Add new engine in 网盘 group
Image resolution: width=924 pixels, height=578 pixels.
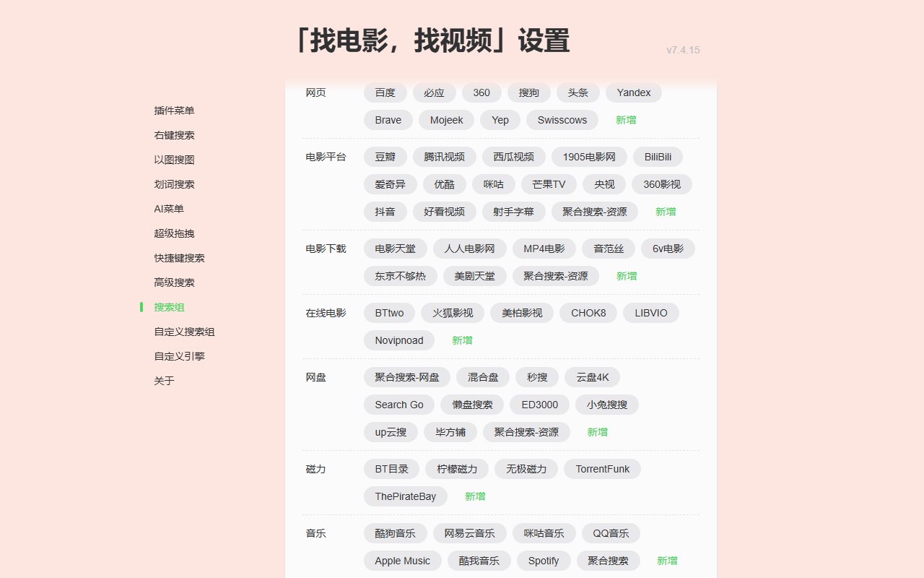point(597,432)
